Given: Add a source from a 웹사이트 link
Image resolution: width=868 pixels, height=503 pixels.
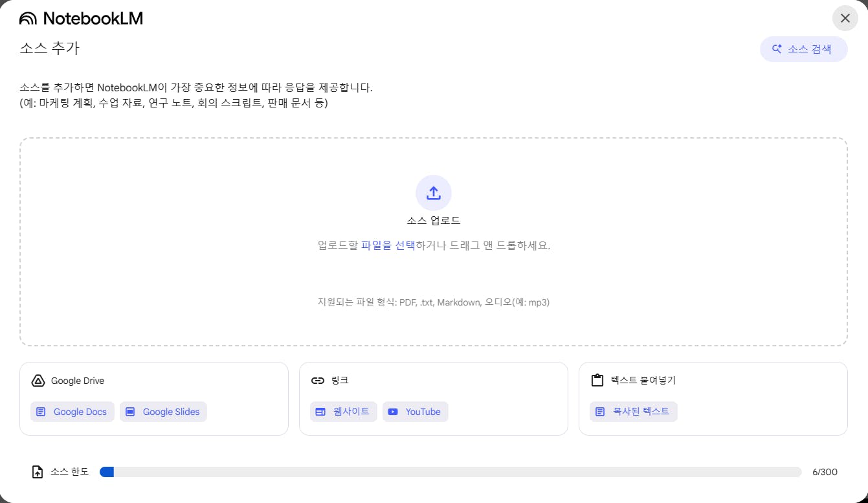Looking at the screenshot, I should (343, 412).
